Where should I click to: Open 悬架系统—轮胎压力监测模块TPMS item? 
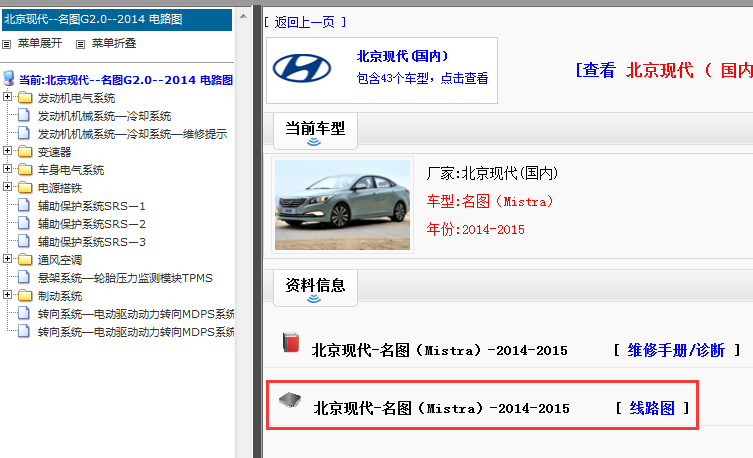[x=125, y=278]
